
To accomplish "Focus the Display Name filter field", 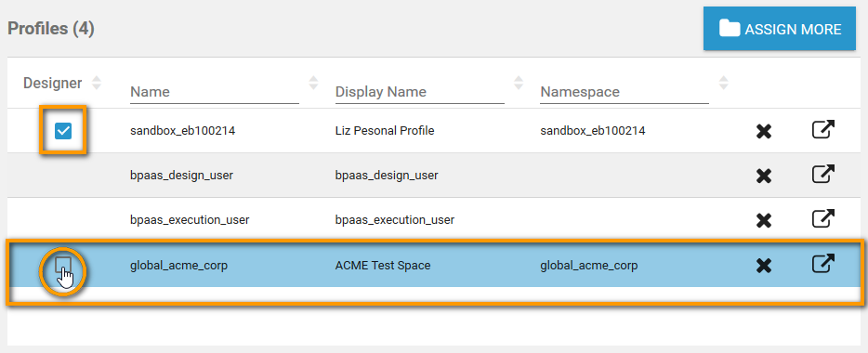I will [420, 92].
